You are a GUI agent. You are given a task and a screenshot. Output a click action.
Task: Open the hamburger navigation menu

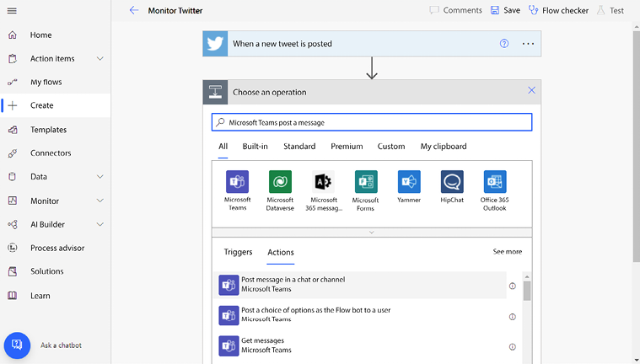click(12, 11)
